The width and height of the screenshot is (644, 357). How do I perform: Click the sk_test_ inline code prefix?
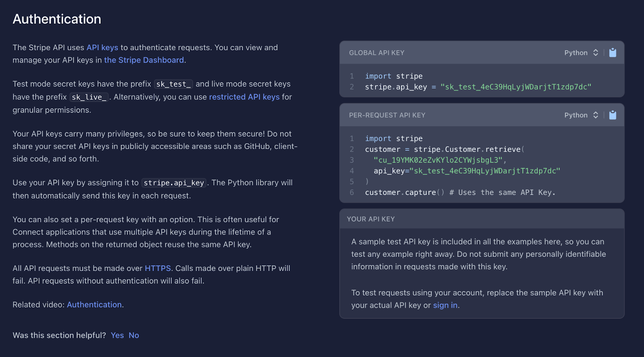(x=173, y=84)
